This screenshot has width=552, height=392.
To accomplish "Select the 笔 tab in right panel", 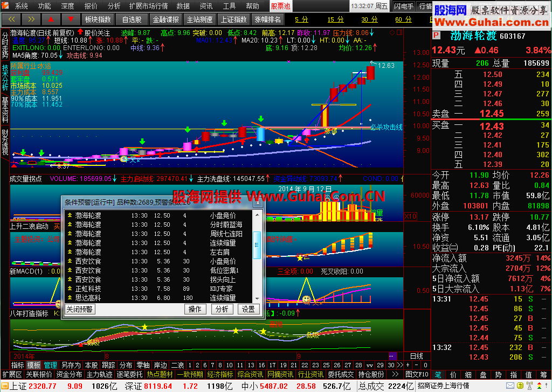I will coord(438,374).
